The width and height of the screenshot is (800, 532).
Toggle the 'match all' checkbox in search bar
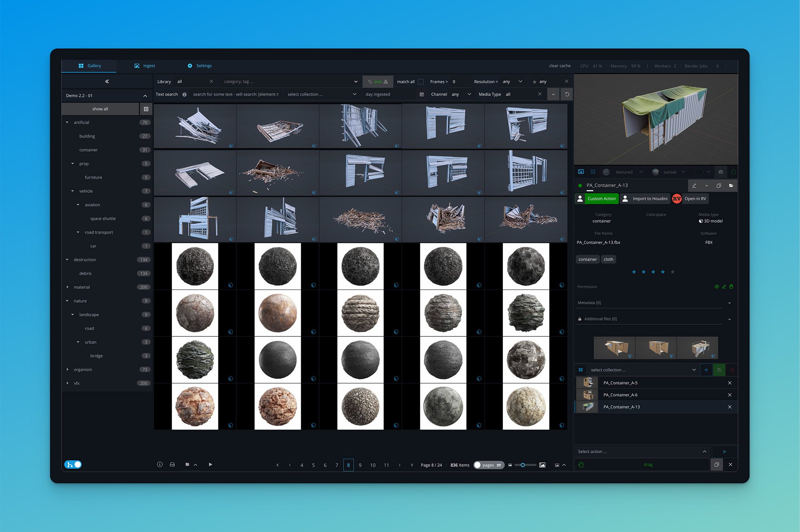(421, 81)
